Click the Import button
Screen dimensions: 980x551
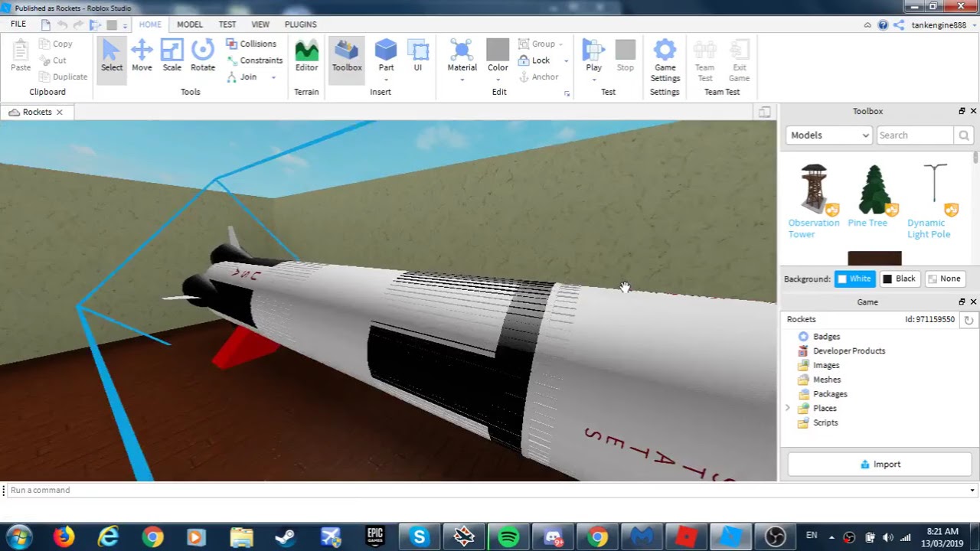[x=880, y=465]
